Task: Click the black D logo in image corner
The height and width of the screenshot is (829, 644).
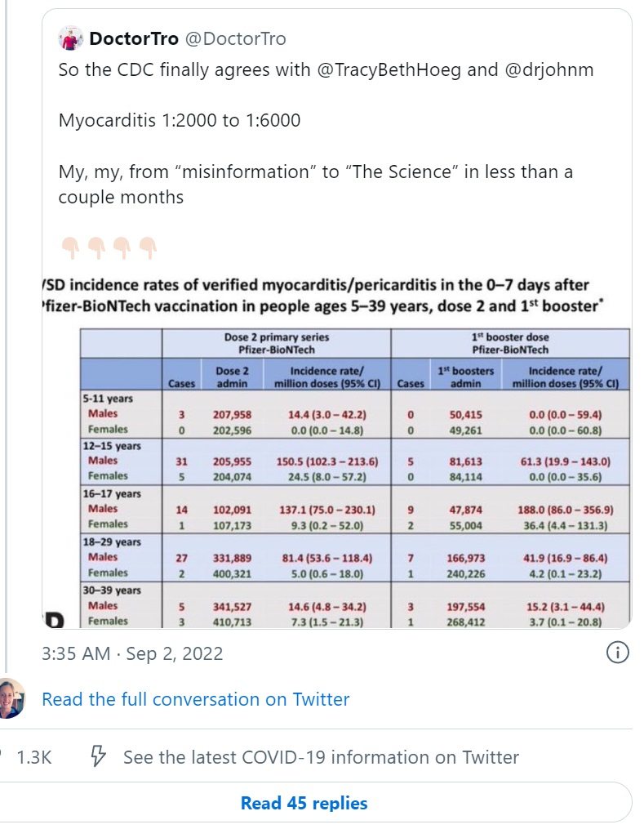Action: click(x=55, y=619)
